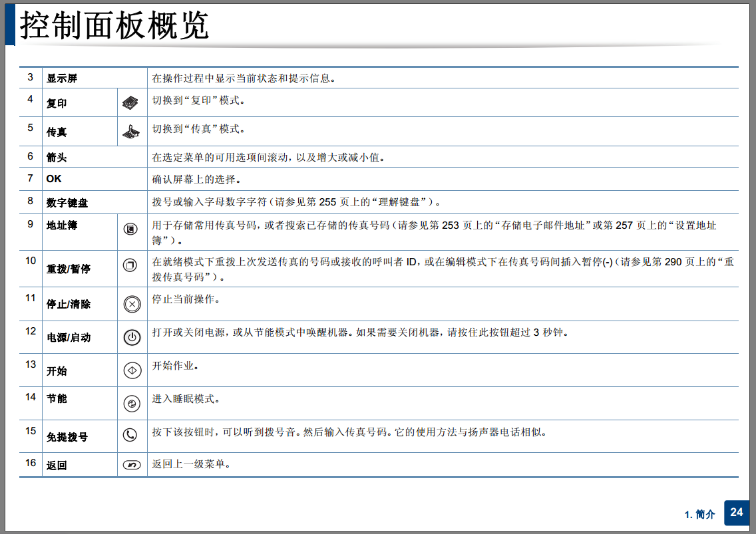Viewport: 756px width, 534px height.
Task: Click the 复印 label
Action: [57, 103]
